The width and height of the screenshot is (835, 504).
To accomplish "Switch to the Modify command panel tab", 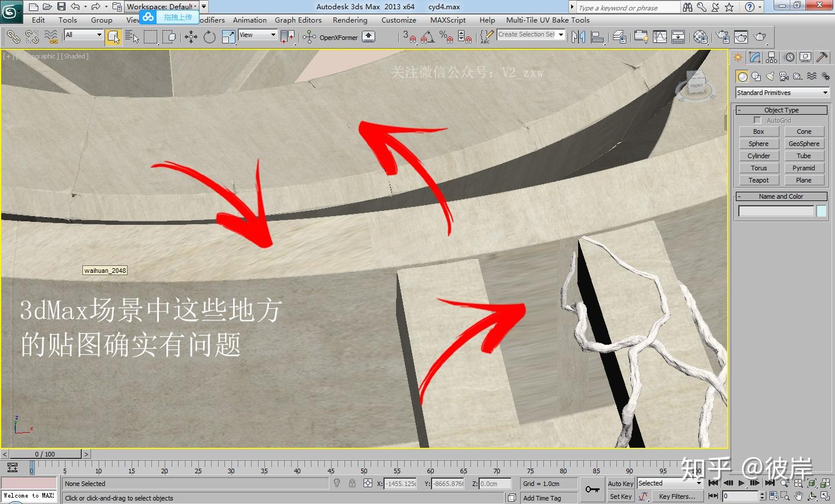I will tap(754, 57).
